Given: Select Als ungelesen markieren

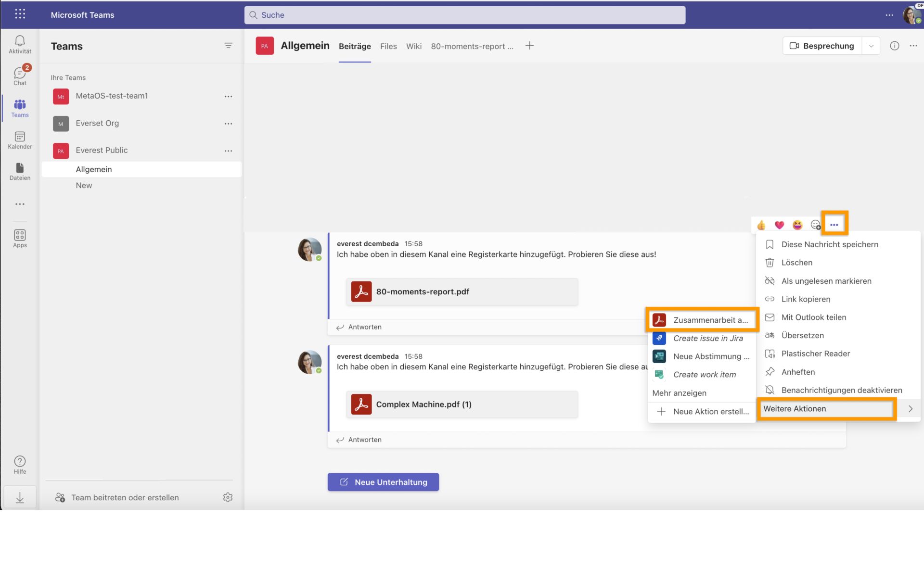Looking at the screenshot, I should [x=838, y=281].
